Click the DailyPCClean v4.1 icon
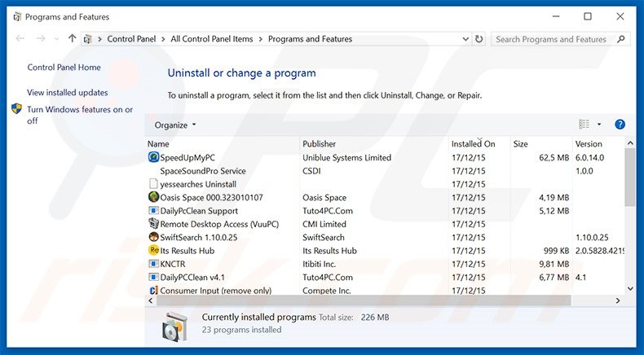644x355 pixels. point(153,277)
